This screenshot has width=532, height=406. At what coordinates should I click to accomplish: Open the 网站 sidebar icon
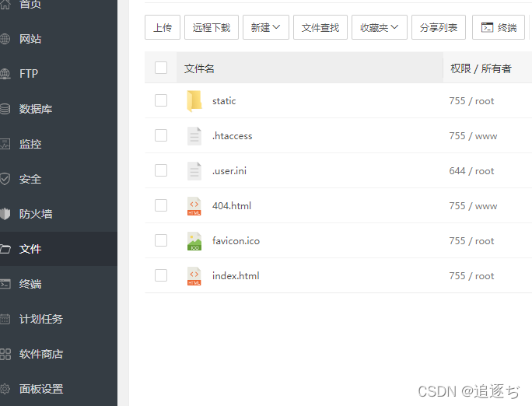coord(5,39)
